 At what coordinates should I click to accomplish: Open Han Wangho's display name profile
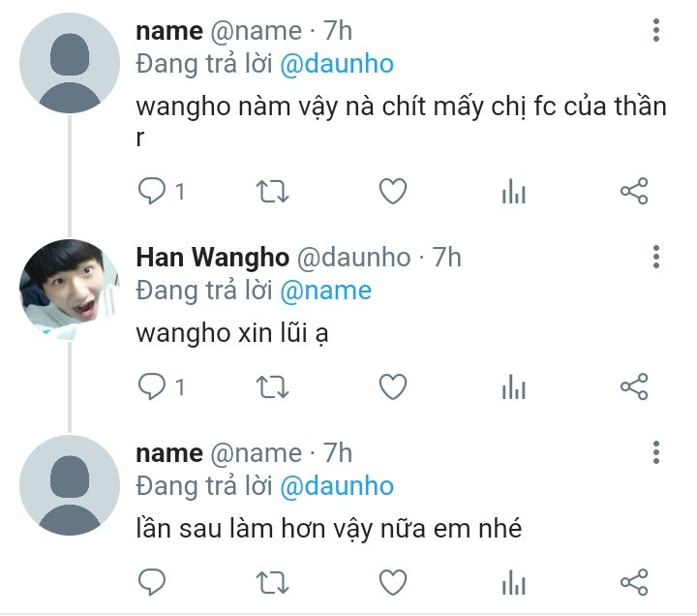point(212,257)
